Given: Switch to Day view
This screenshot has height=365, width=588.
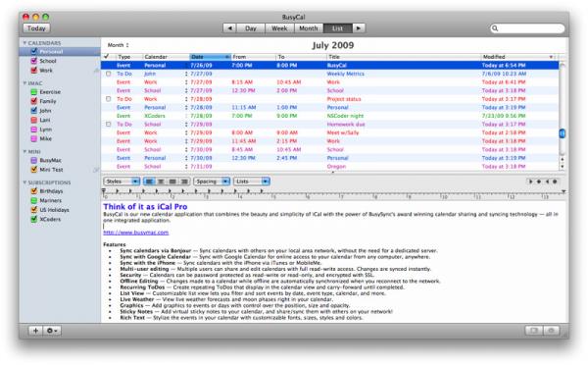Looking at the screenshot, I should click(x=251, y=28).
